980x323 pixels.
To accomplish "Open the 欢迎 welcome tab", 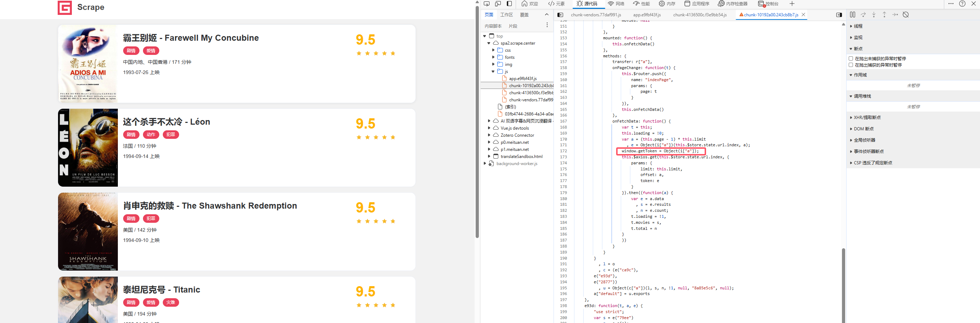I will tap(529, 4).
